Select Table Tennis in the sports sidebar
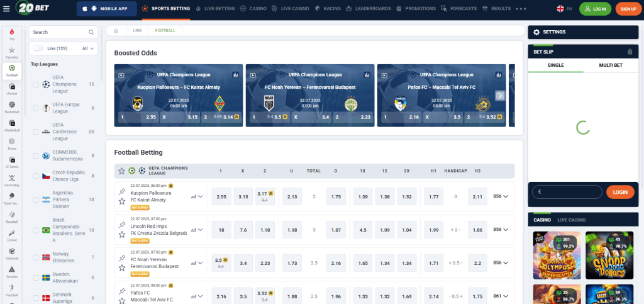Viewport: 644px width, 304px height. 12,198
